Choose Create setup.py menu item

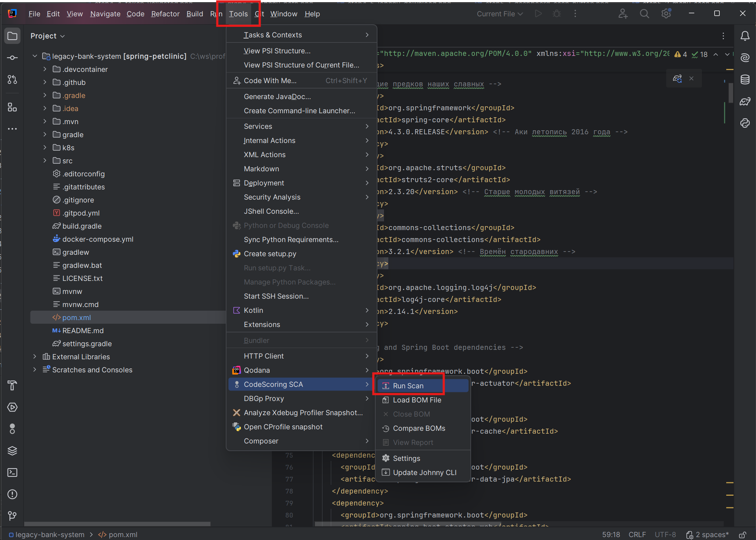(x=301, y=253)
